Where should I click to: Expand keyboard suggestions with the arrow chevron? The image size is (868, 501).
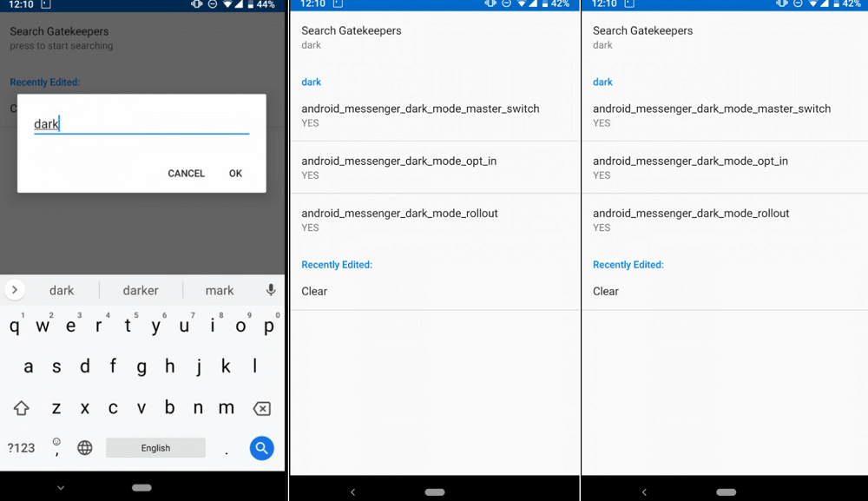[x=15, y=289]
